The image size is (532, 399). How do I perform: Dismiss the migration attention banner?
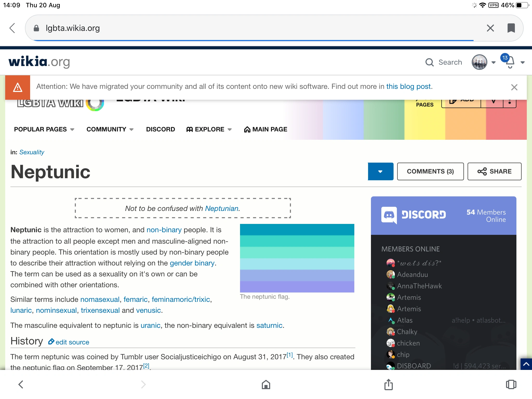[514, 87]
